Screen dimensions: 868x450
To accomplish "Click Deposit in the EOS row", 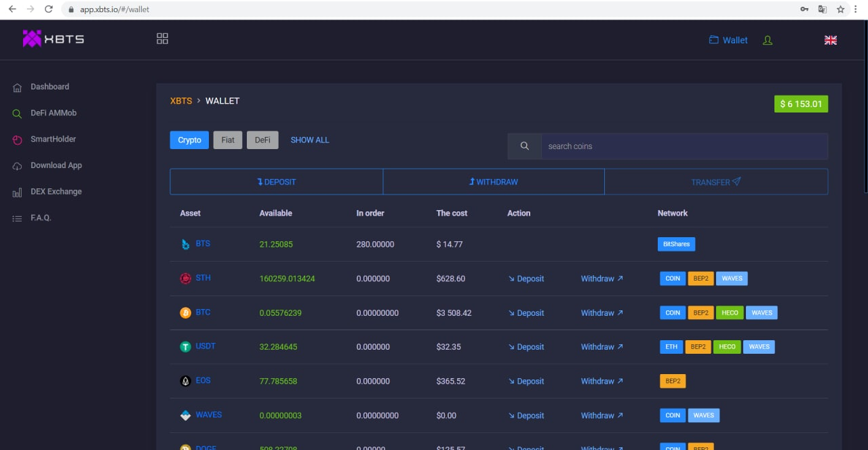I will (526, 382).
